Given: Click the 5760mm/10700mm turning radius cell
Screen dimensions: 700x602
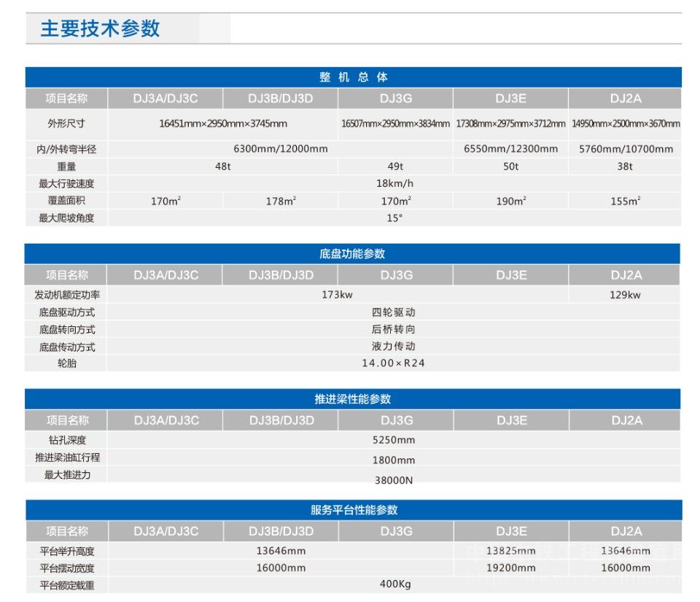Looking at the screenshot, I should click(626, 149).
